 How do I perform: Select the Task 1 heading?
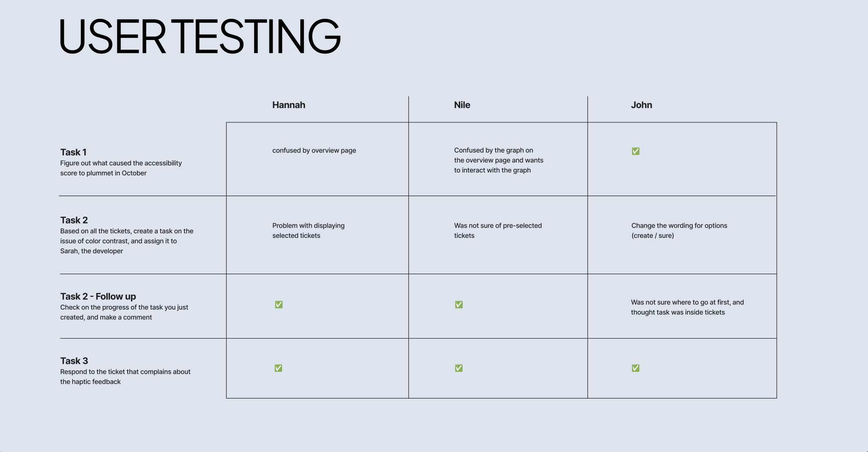point(73,152)
